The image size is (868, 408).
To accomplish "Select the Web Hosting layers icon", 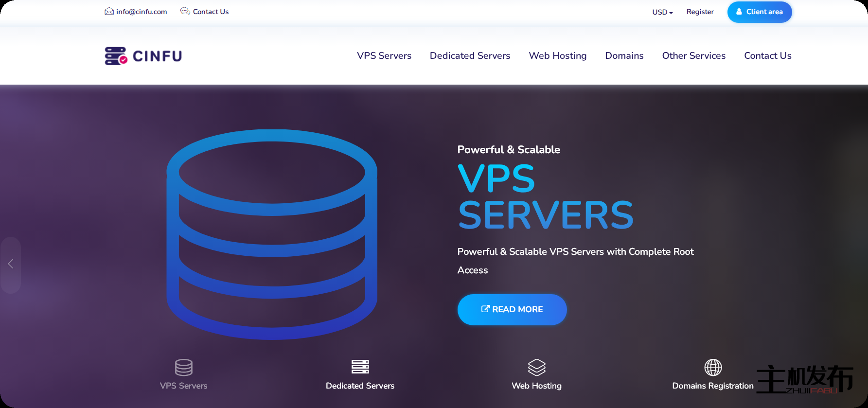I will [x=536, y=367].
